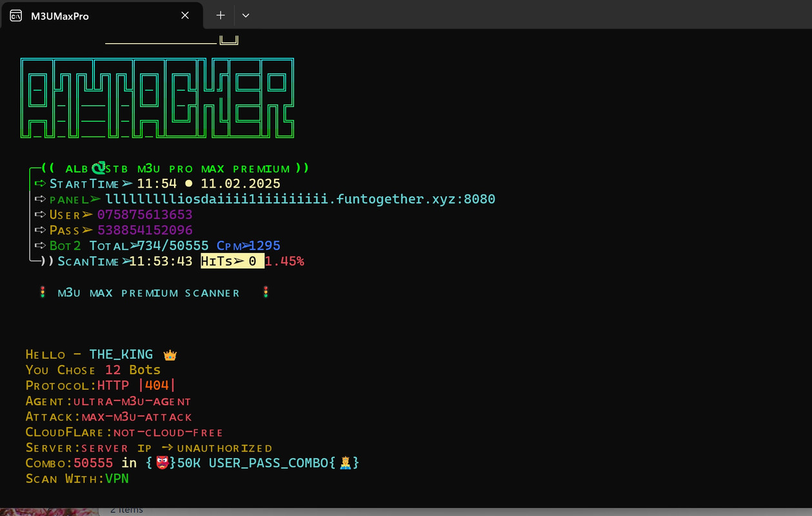This screenshot has width=812, height=516.
Task: Click the m3u max premium scanner text
Action: pos(148,293)
